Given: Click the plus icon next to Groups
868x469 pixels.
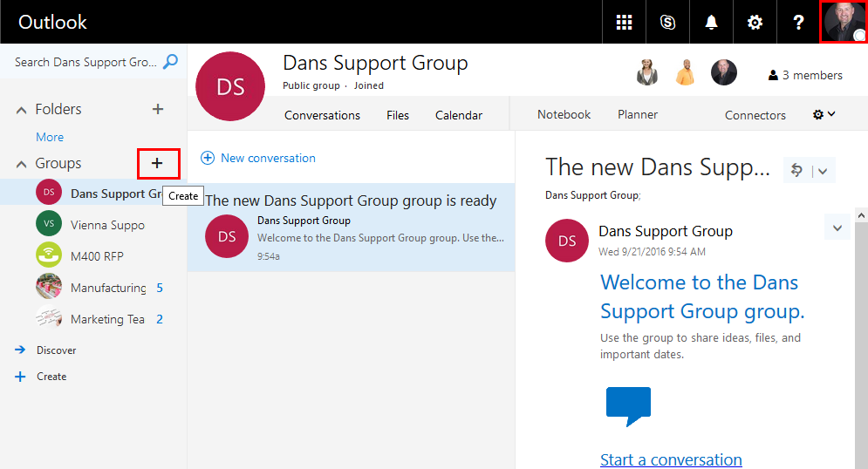Looking at the screenshot, I should [x=158, y=163].
